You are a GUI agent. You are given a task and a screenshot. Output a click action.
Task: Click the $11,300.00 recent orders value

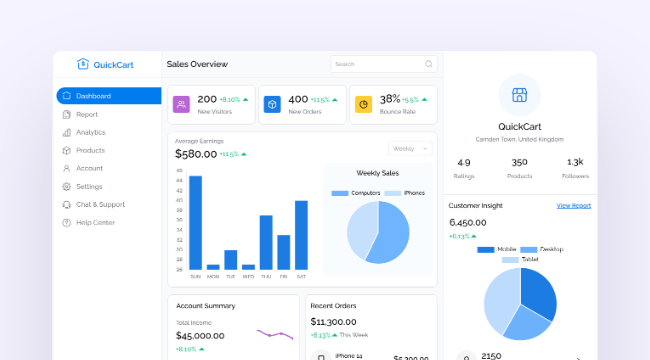[334, 322]
